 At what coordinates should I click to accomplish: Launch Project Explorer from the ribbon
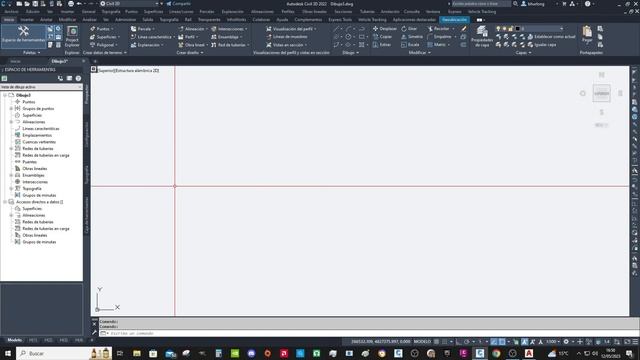[x=72, y=37]
